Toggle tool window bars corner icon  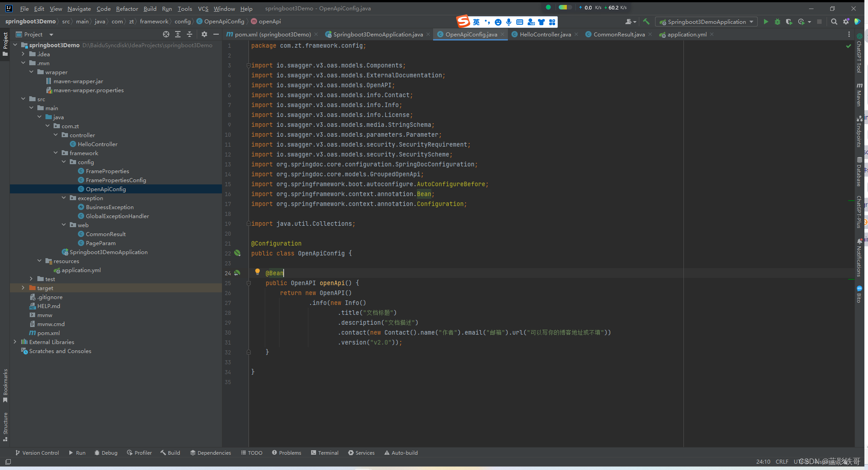point(8,462)
